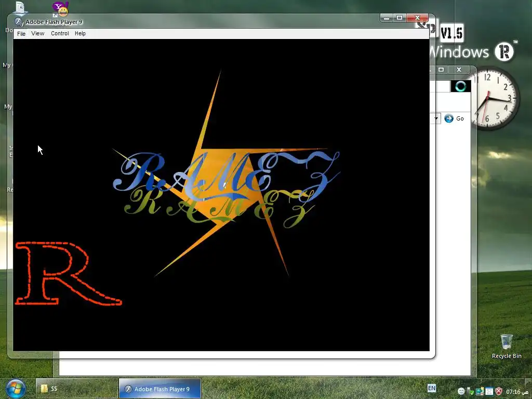Maximize the background explorer window
The image size is (532, 399).
441,70
